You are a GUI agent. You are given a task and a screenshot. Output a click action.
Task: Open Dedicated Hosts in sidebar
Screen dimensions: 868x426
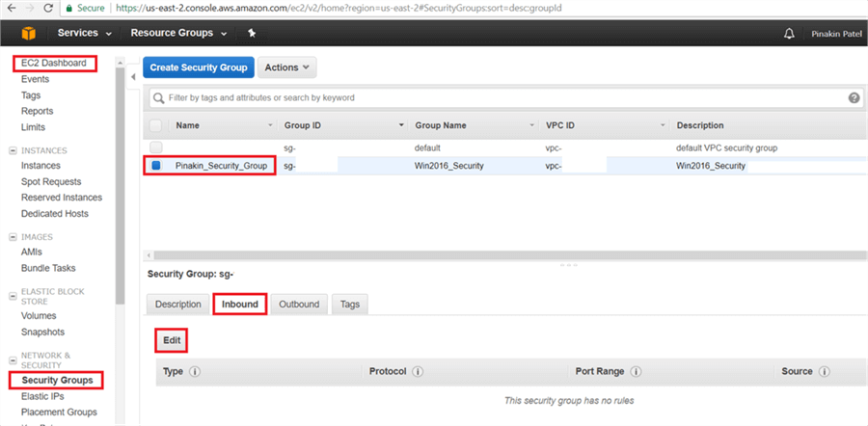[55, 214]
